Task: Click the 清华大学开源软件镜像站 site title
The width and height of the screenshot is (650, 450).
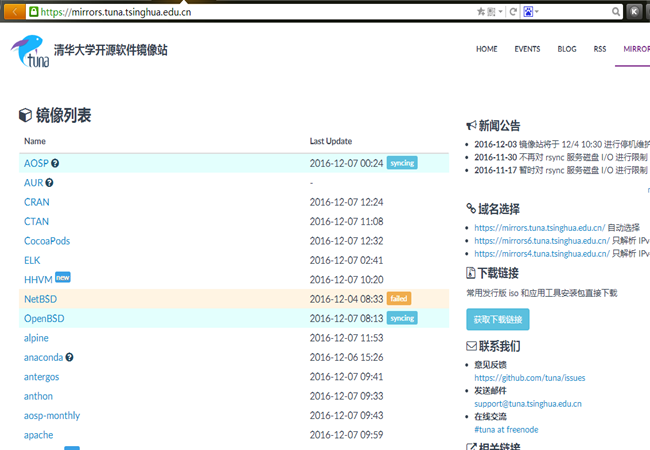Action: 111,50
